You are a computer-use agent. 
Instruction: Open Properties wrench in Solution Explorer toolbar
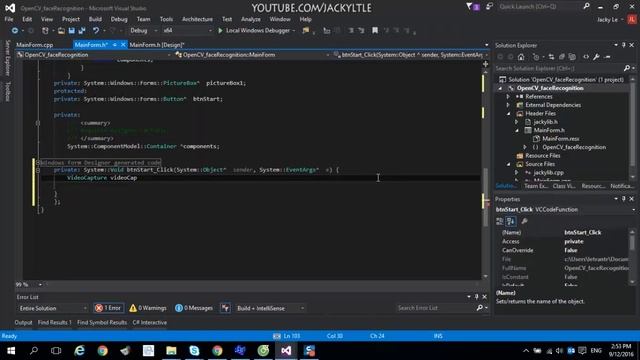tap(596, 57)
